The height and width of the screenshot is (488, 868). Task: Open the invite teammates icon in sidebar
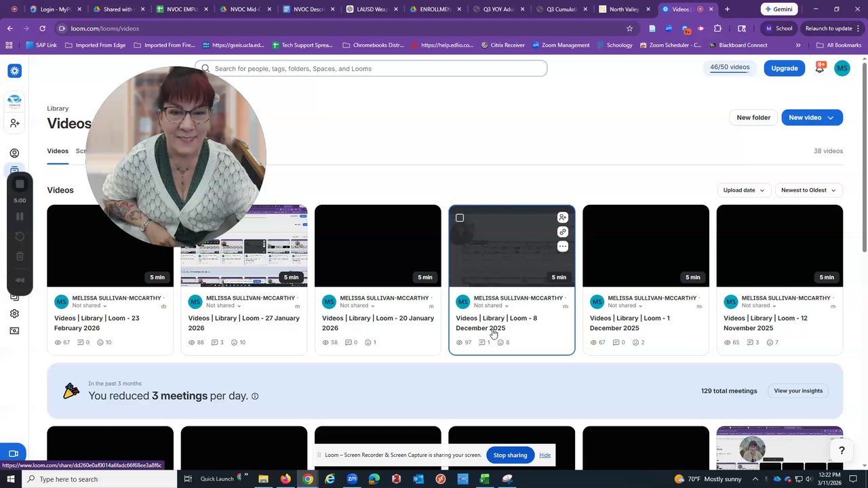pyautogui.click(x=14, y=123)
